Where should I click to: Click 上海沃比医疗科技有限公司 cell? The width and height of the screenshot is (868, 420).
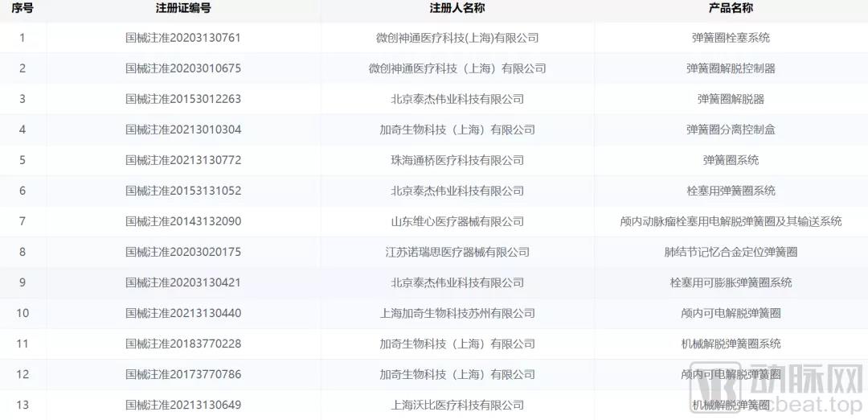[457, 405]
